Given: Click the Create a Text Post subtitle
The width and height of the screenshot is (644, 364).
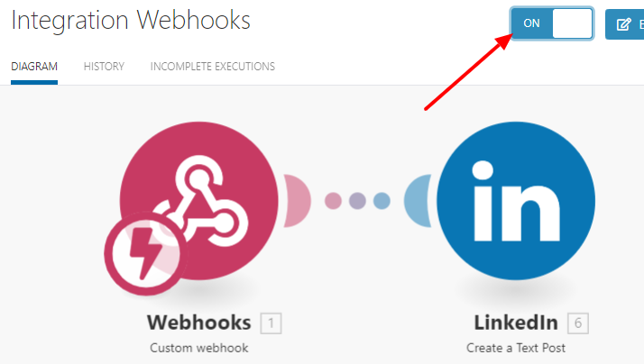Looking at the screenshot, I should point(516,348).
